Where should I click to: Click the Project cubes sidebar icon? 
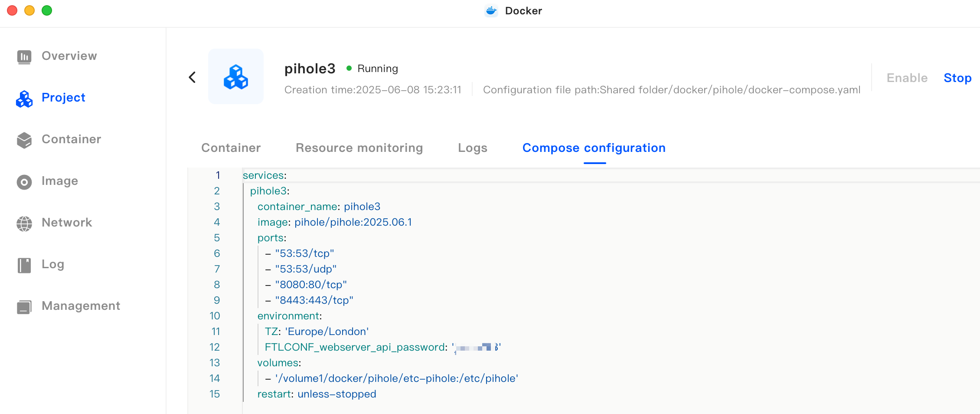click(24, 99)
